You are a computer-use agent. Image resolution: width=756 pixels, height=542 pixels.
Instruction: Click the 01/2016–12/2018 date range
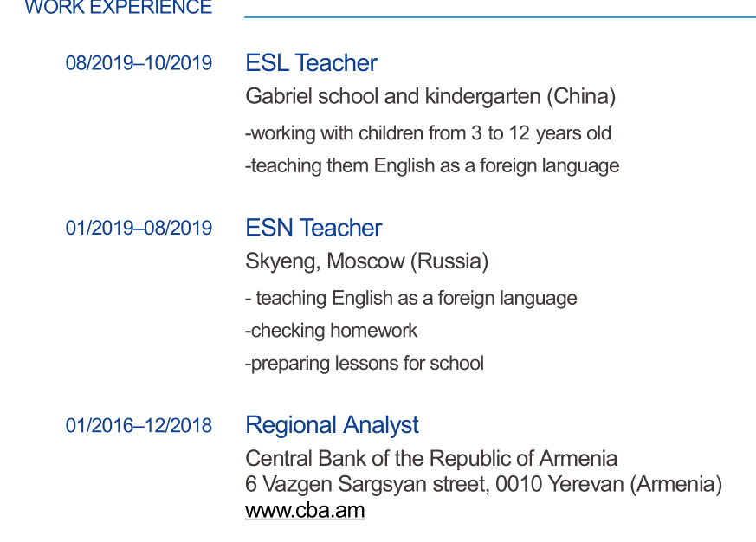[x=139, y=425]
